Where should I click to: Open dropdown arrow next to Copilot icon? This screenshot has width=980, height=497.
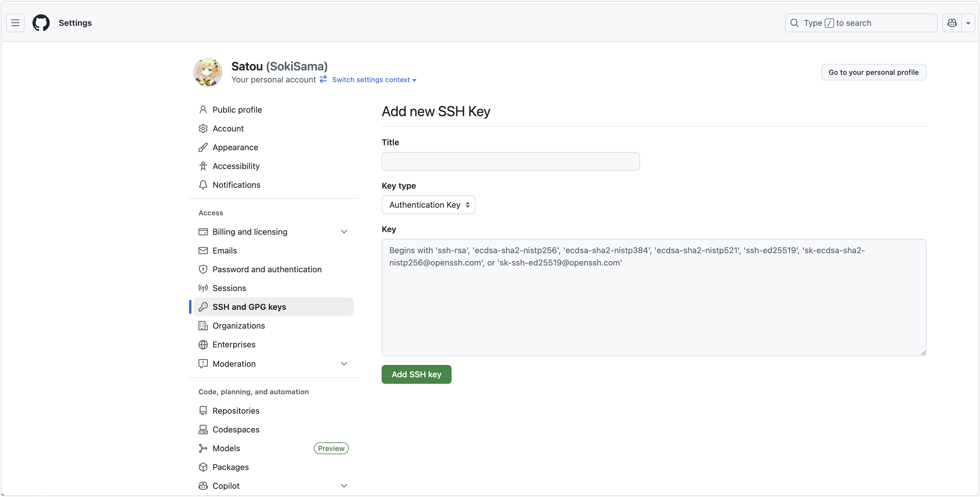tap(968, 23)
